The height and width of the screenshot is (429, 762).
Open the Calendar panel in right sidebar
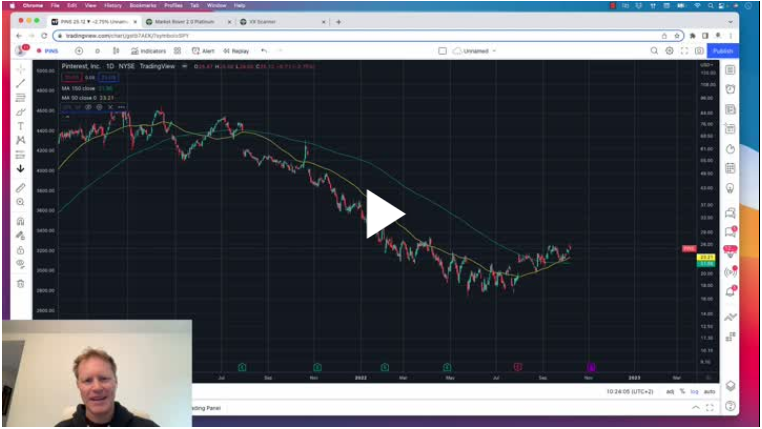tap(730, 169)
